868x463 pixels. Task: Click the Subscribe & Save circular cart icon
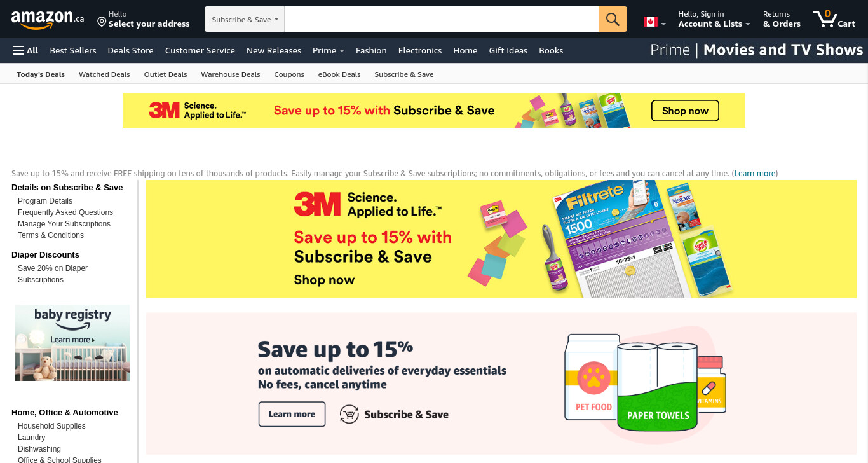coord(349,415)
